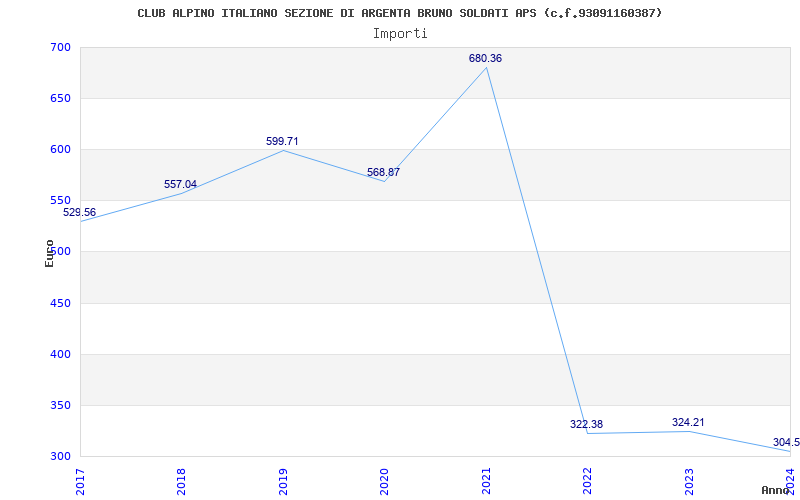Viewport: 800px width, 500px height.
Task: Click the 350 y-axis tick label
Action: [x=60, y=406]
